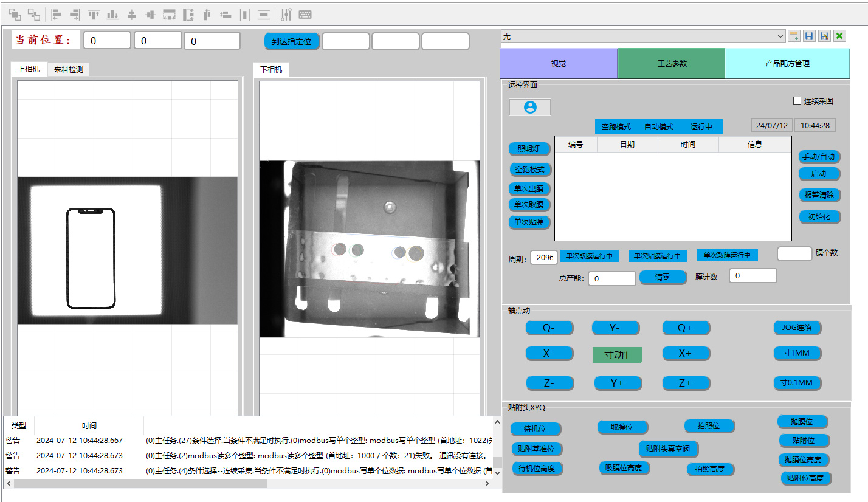Toggle the 照明灯 light button
The image size is (868, 502).
point(529,149)
